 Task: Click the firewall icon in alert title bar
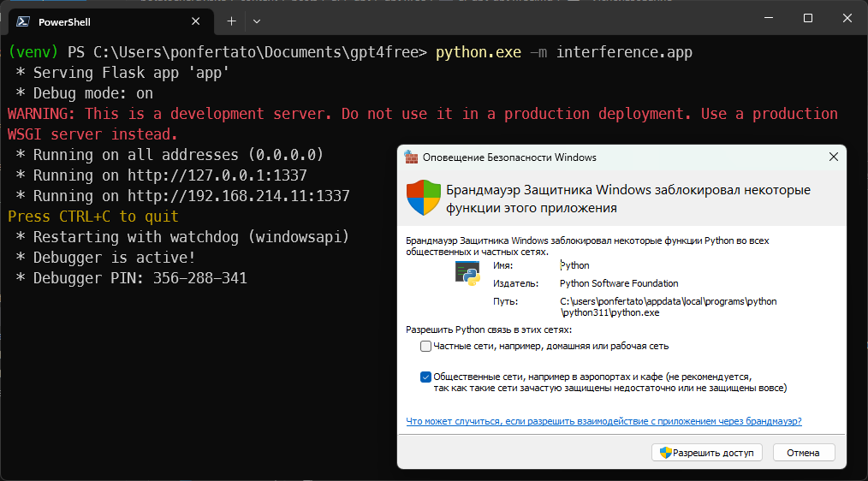pos(411,157)
